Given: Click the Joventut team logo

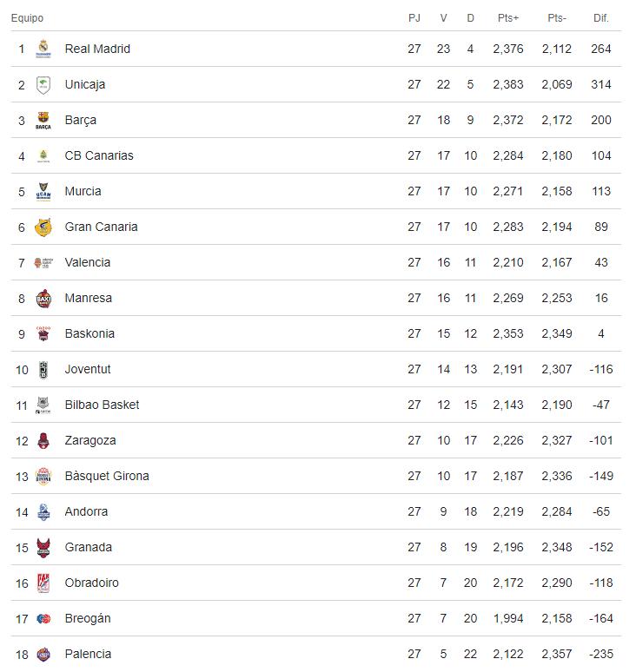Looking at the screenshot, I should [x=43, y=370].
